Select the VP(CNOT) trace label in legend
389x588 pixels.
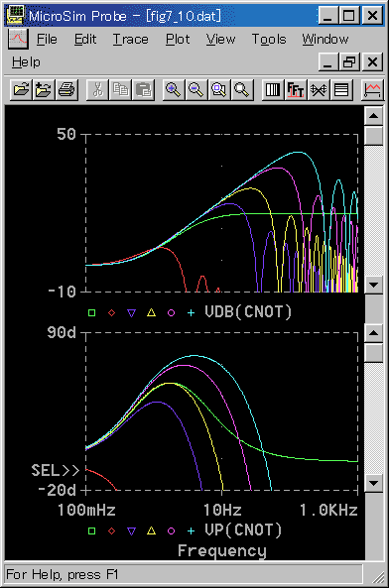[x=243, y=529]
